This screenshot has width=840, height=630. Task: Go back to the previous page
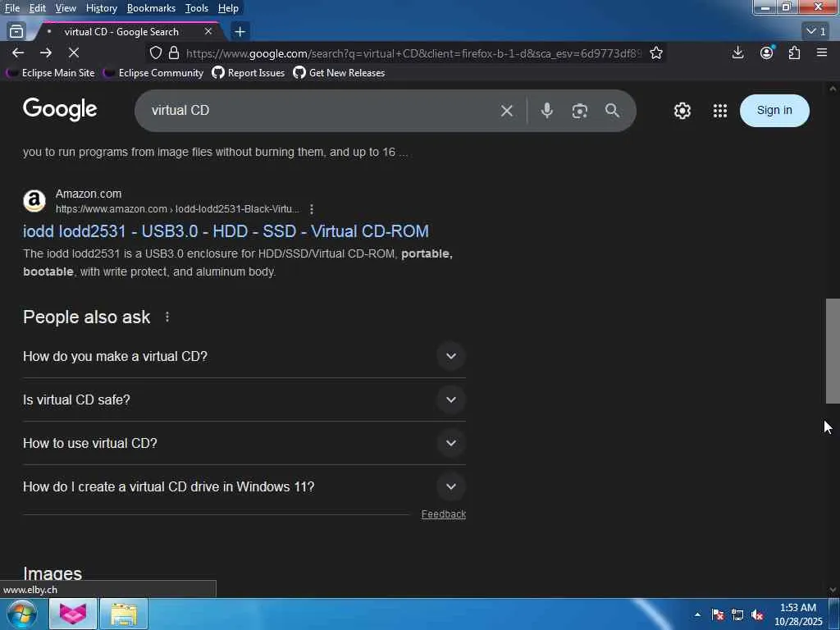click(x=18, y=52)
